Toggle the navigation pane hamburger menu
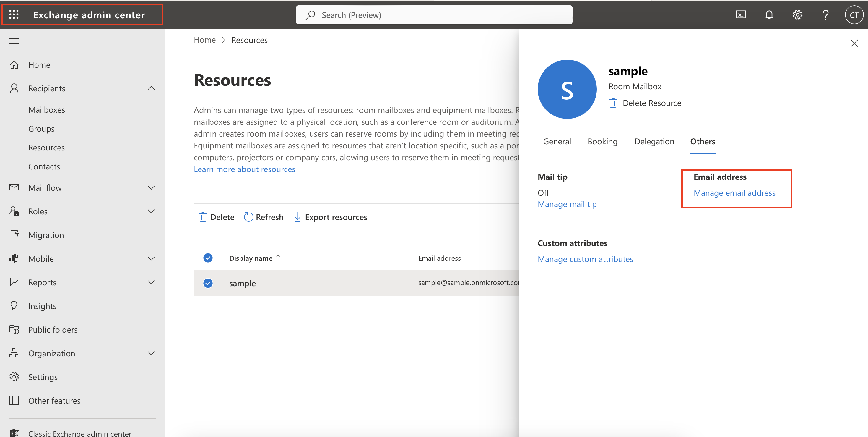This screenshot has width=868, height=437. pyautogui.click(x=14, y=41)
